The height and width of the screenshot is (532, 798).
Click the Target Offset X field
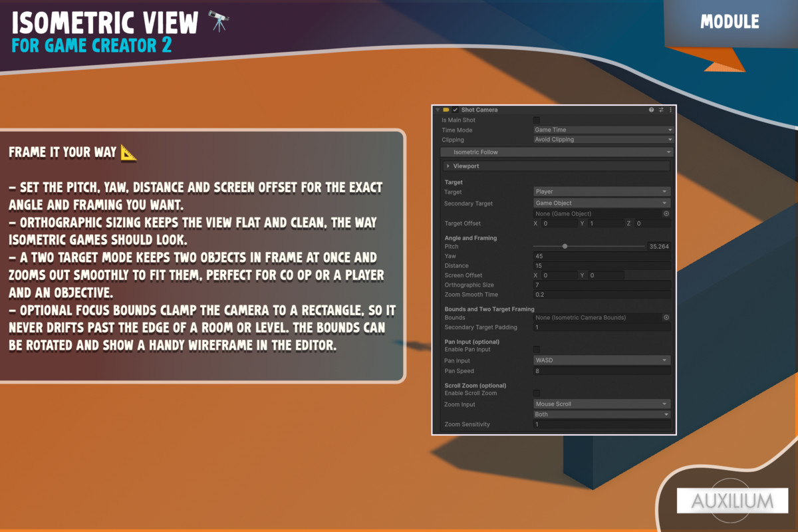point(559,223)
